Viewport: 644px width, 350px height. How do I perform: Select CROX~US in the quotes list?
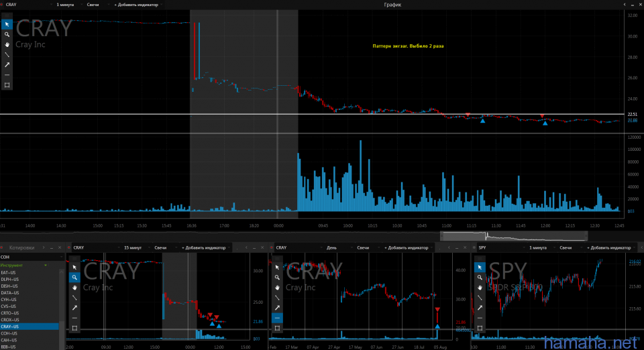pos(30,320)
